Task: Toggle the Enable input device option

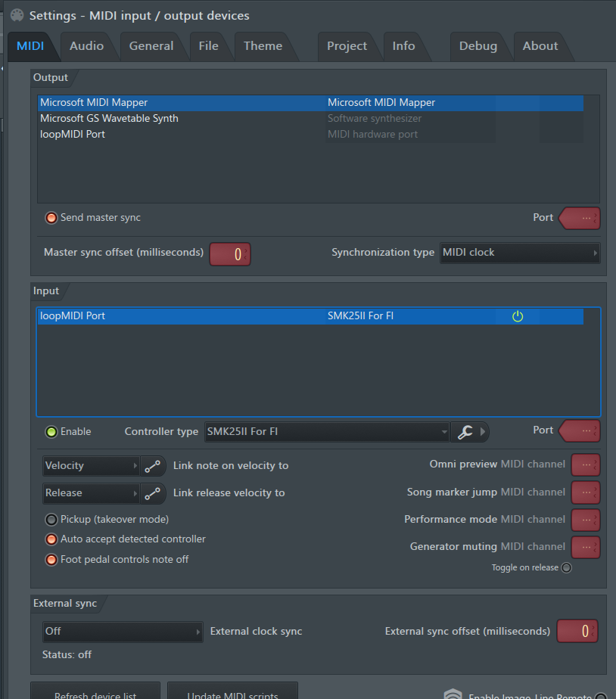Action: pos(51,432)
